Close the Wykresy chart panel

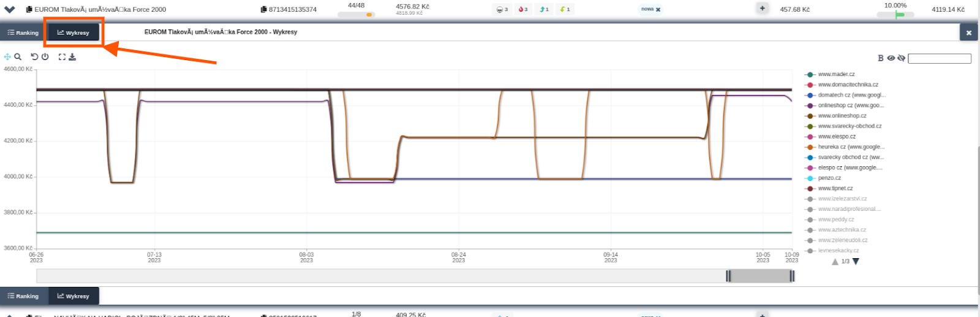tap(968, 32)
